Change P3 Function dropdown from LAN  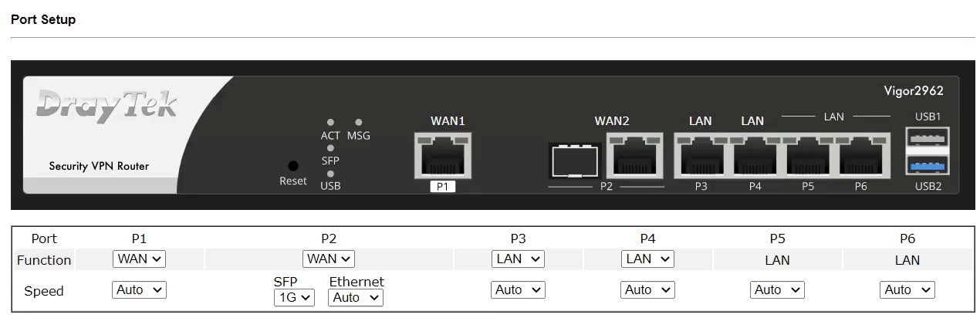518,259
